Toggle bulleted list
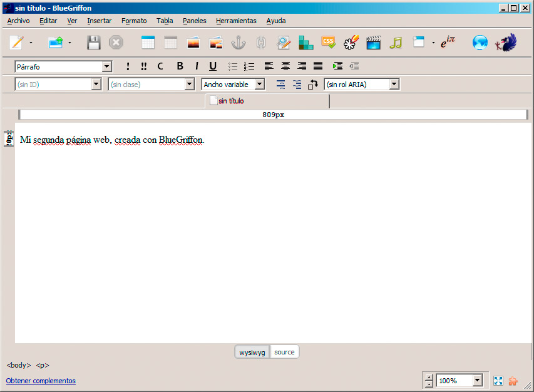Viewport: 534px width, 392px height. (233, 66)
